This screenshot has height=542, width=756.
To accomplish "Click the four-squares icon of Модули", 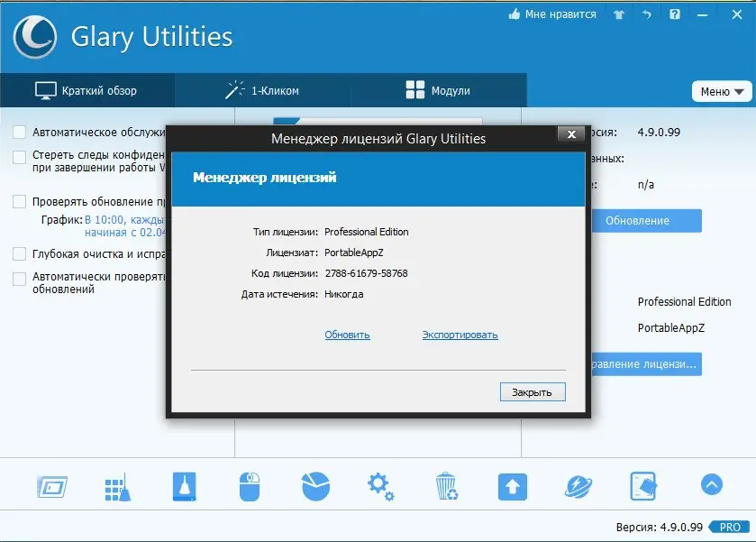I will tap(415, 90).
